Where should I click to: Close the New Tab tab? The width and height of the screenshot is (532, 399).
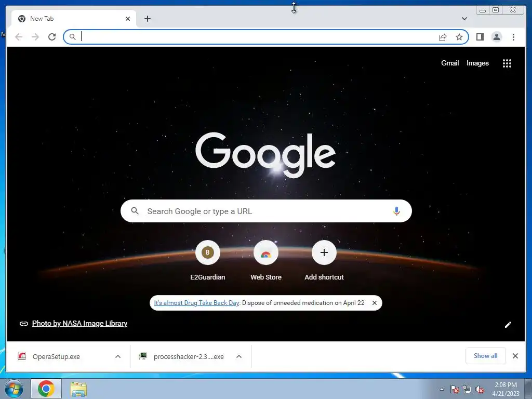[x=128, y=19]
